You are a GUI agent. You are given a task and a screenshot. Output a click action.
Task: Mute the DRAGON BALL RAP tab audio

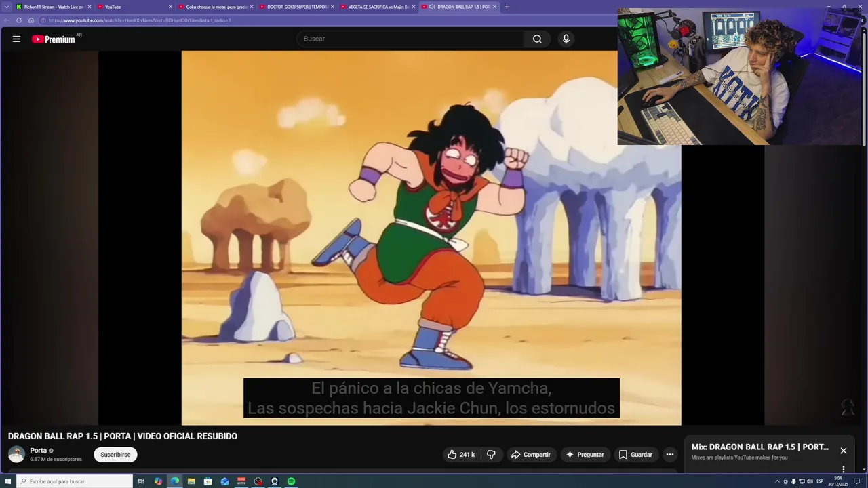click(432, 7)
